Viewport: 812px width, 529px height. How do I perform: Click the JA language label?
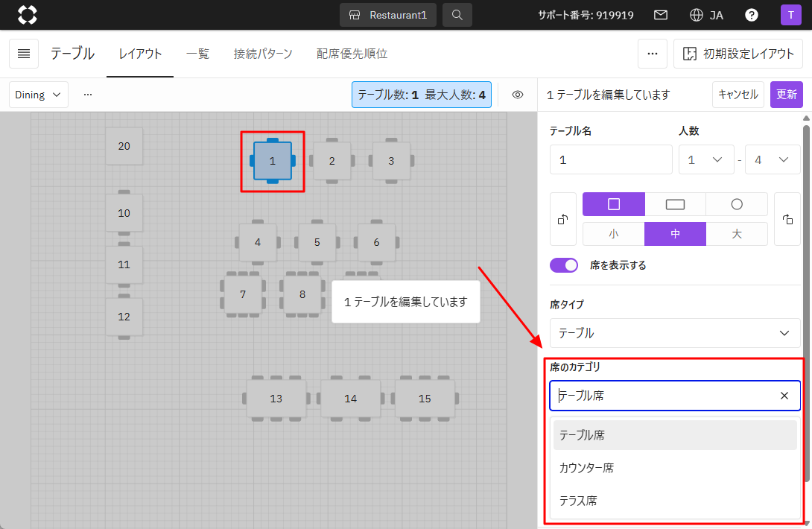(716, 15)
